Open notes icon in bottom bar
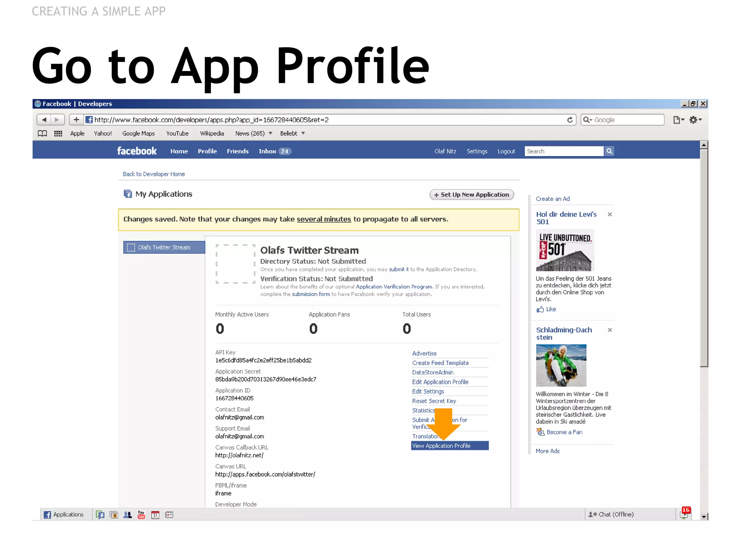 click(169, 515)
